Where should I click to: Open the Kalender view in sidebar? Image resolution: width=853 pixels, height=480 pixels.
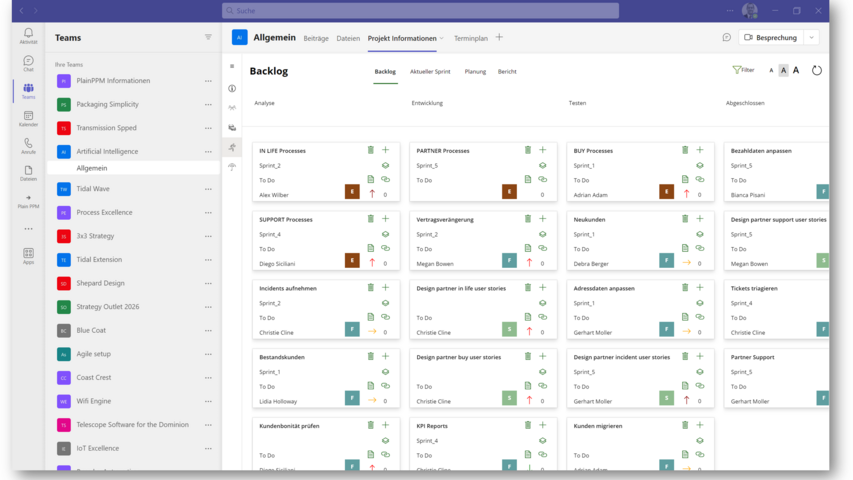click(28, 118)
